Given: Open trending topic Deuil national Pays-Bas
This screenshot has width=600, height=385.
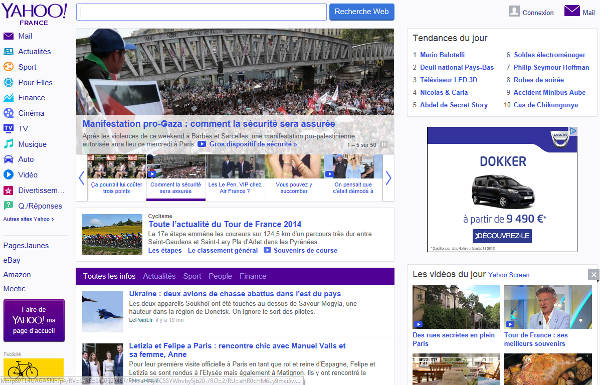Looking at the screenshot, I should point(457,67).
